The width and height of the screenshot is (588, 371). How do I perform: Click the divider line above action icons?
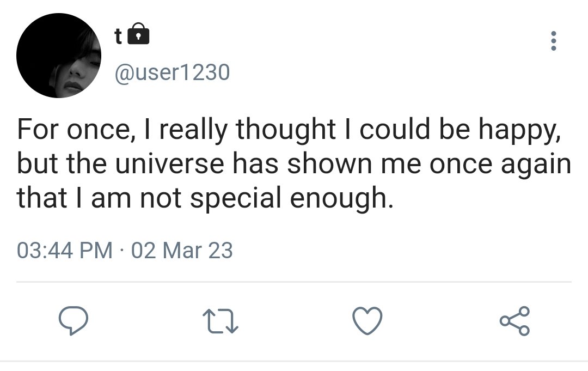pos(294,282)
